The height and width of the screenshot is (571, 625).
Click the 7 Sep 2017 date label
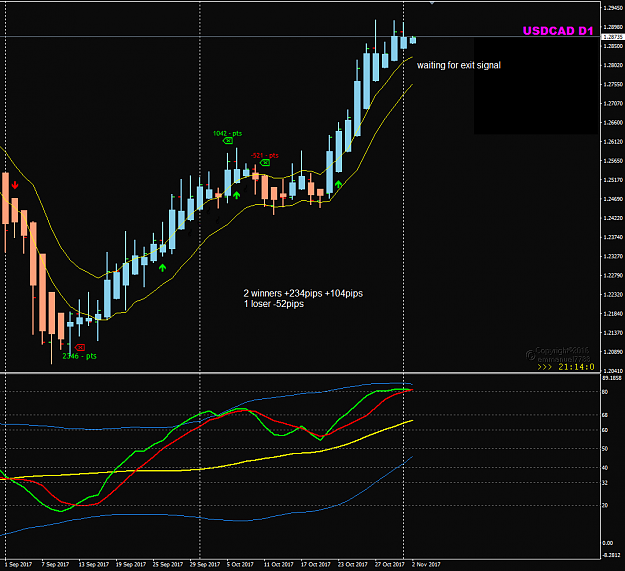(x=55, y=565)
